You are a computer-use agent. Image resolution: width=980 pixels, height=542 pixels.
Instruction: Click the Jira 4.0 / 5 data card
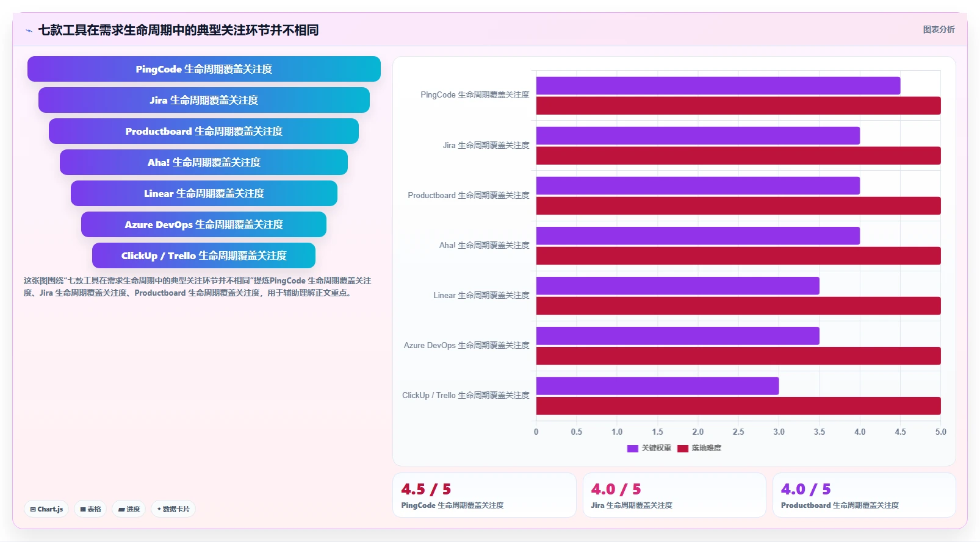674,495
